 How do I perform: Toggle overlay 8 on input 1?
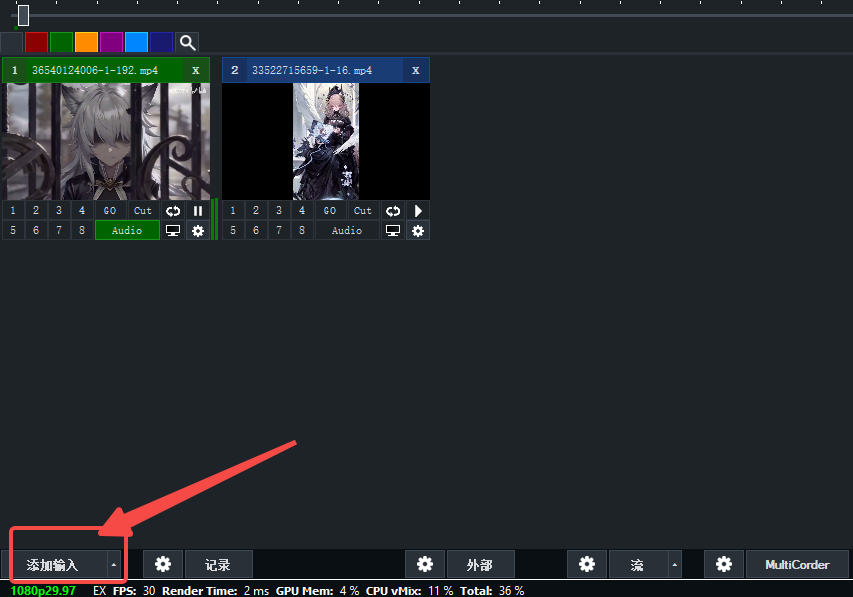(x=82, y=231)
